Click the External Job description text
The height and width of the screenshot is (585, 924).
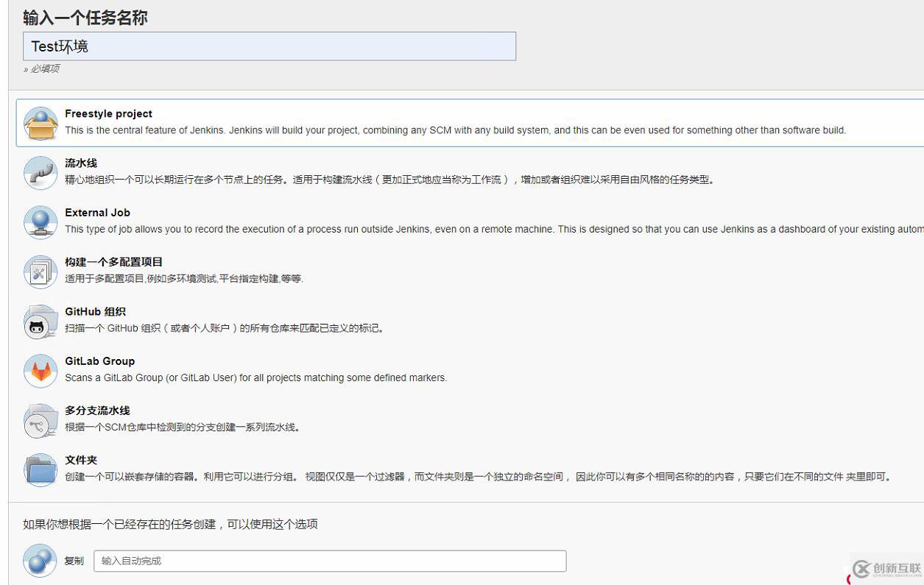click(x=494, y=229)
